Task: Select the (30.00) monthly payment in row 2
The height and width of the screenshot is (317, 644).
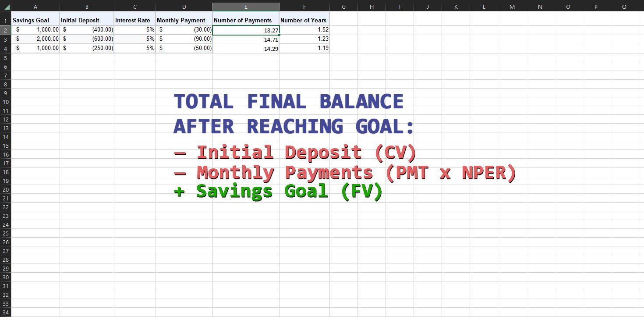Action: click(x=184, y=29)
